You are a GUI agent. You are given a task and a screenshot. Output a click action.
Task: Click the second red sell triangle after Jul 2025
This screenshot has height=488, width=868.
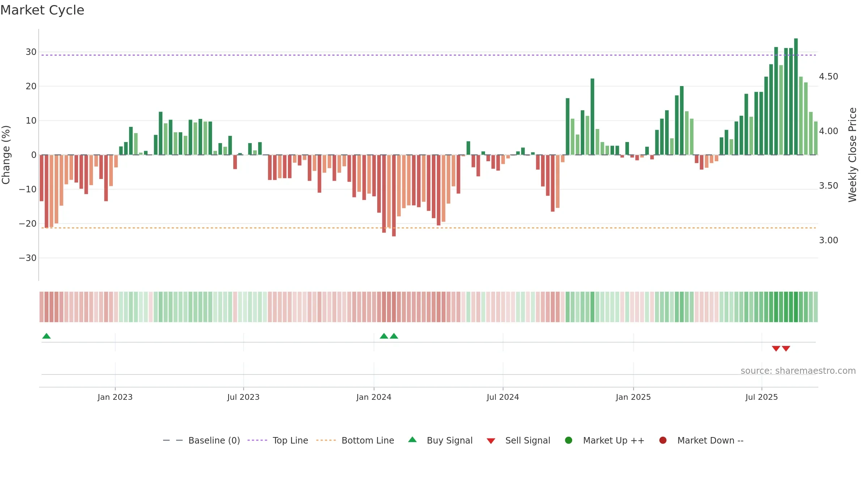(786, 348)
